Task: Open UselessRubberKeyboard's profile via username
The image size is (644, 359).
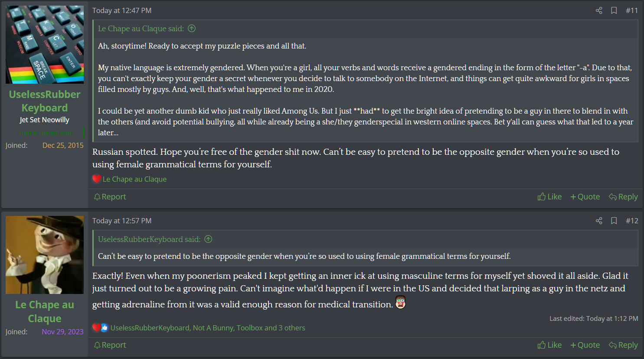Action: (45, 101)
